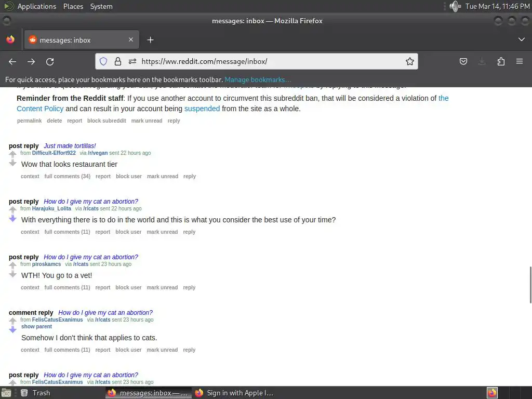This screenshot has width=532, height=399.
Task: Upvote Difficult-Effort922's tortillas reply
Action: (12, 154)
